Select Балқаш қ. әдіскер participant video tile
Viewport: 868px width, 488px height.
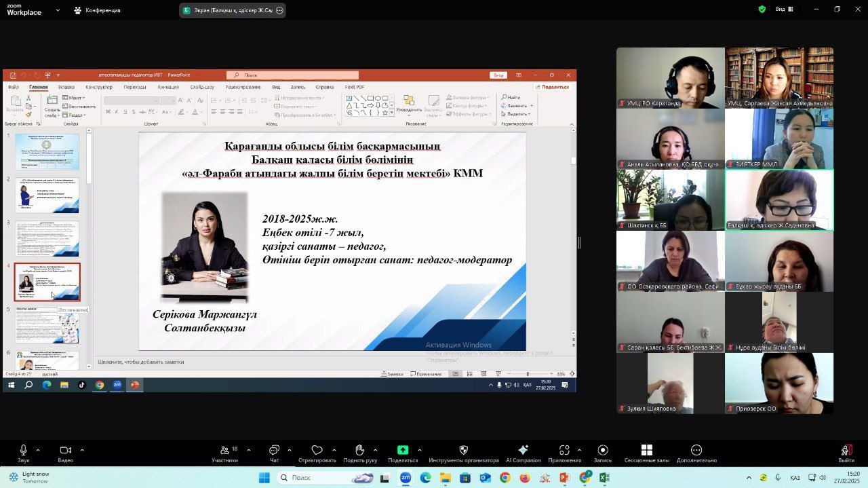tap(779, 200)
